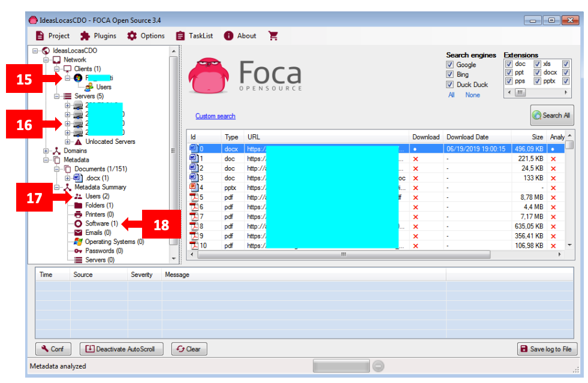Toggle the Bing search engine checkbox

(x=450, y=74)
